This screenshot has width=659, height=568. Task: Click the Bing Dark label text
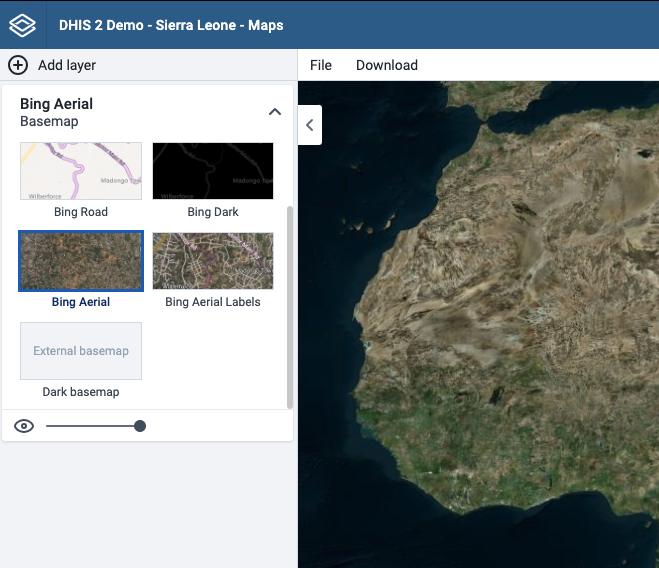click(213, 212)
